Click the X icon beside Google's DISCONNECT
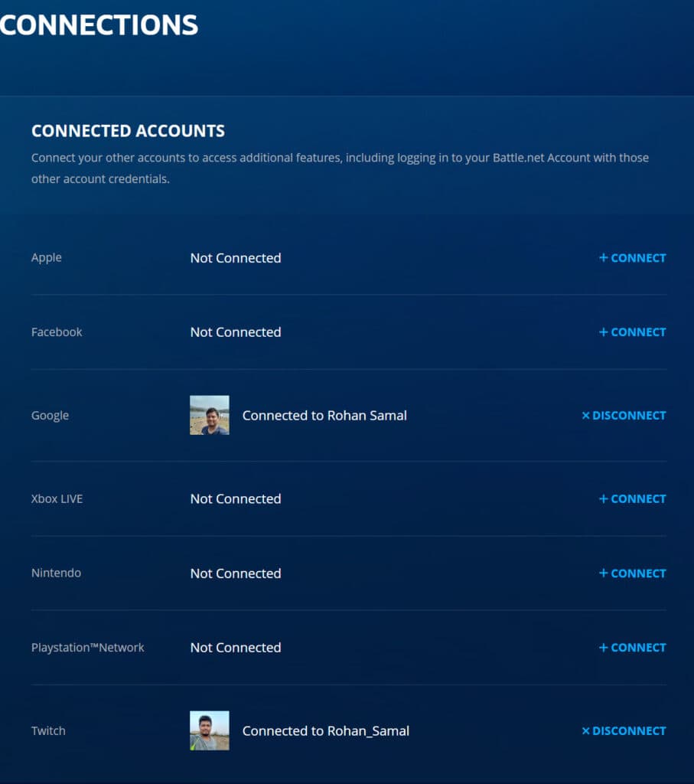This screenshot has height=784, width=694. point(585,415)
